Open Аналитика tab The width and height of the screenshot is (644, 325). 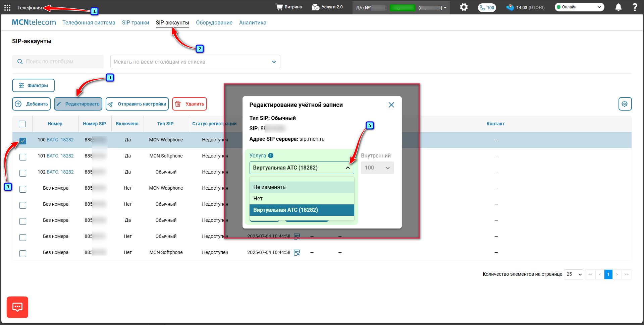pyautogui.click(x=253, y=22)
